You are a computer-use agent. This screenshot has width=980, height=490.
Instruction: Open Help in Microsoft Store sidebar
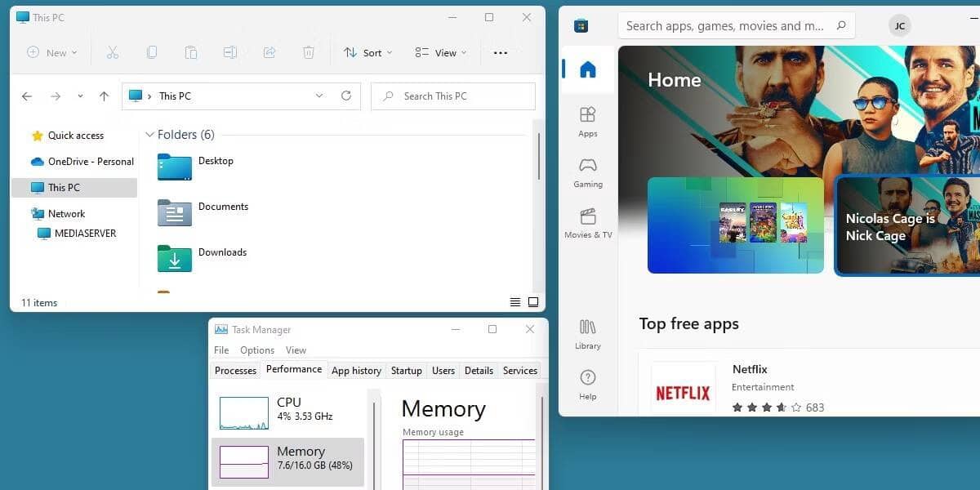tap(588, 385)
